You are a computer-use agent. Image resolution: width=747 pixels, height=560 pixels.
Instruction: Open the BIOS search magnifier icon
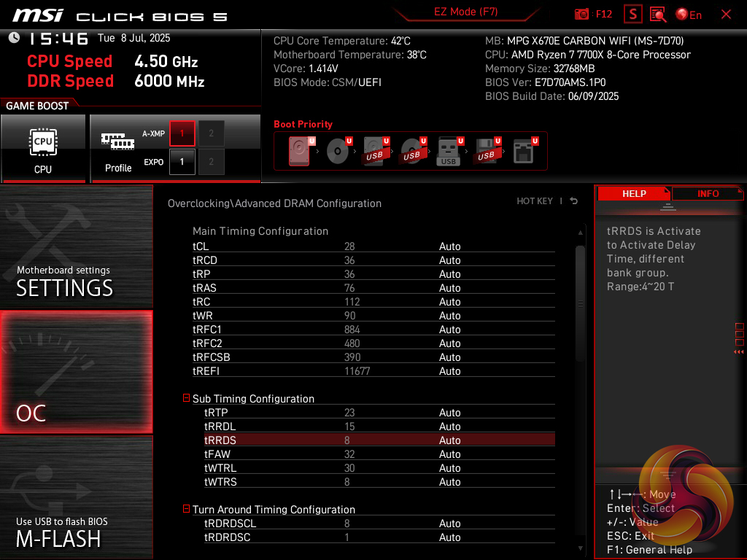658,15
